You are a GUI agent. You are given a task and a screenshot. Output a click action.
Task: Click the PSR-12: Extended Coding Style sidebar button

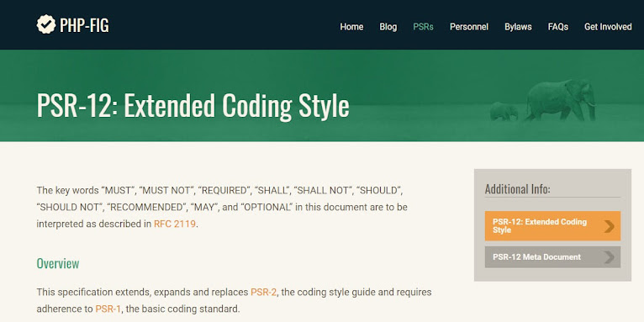click(552, 226)
